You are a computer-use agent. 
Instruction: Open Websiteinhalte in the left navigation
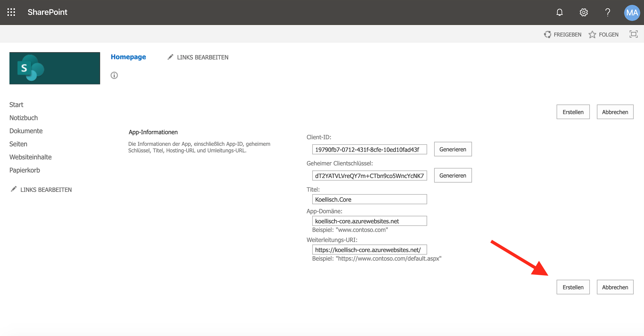coord(31,157)
